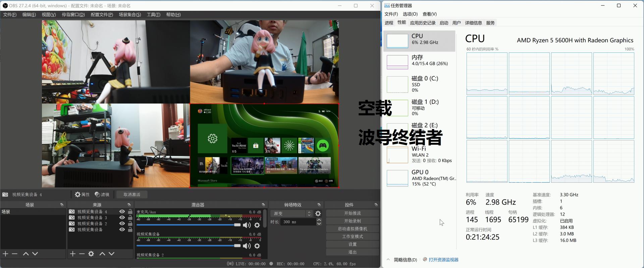This screenshot has width=644, height=268.
Task: Toggle visibility of 视频采集设备 2
Action: tap(122, 224)
